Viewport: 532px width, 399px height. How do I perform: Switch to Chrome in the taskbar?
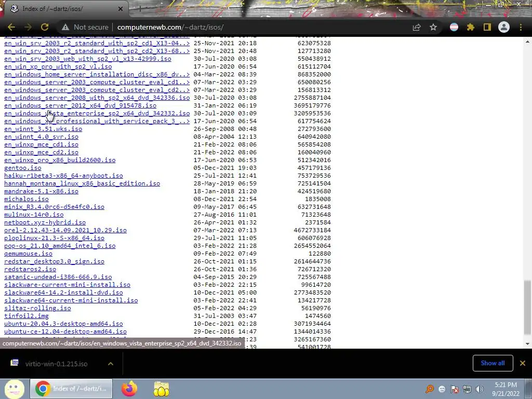click(71, 389)
